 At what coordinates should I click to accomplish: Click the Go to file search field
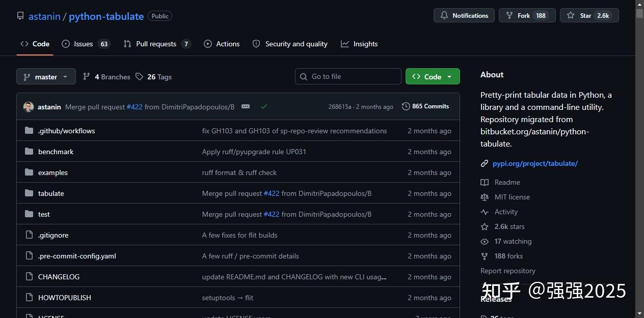pos(348,76)
